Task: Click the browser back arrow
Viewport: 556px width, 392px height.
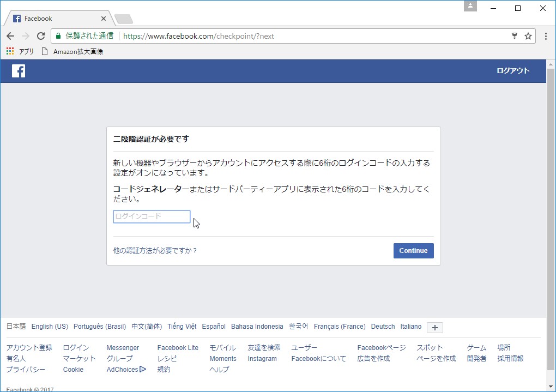Action: click(x=10, y=36)
